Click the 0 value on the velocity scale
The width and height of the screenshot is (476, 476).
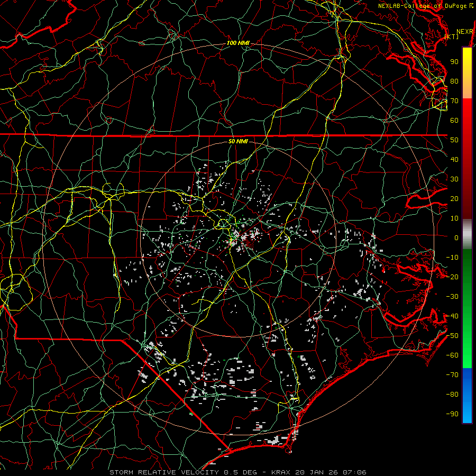click(x=456, y=238)
